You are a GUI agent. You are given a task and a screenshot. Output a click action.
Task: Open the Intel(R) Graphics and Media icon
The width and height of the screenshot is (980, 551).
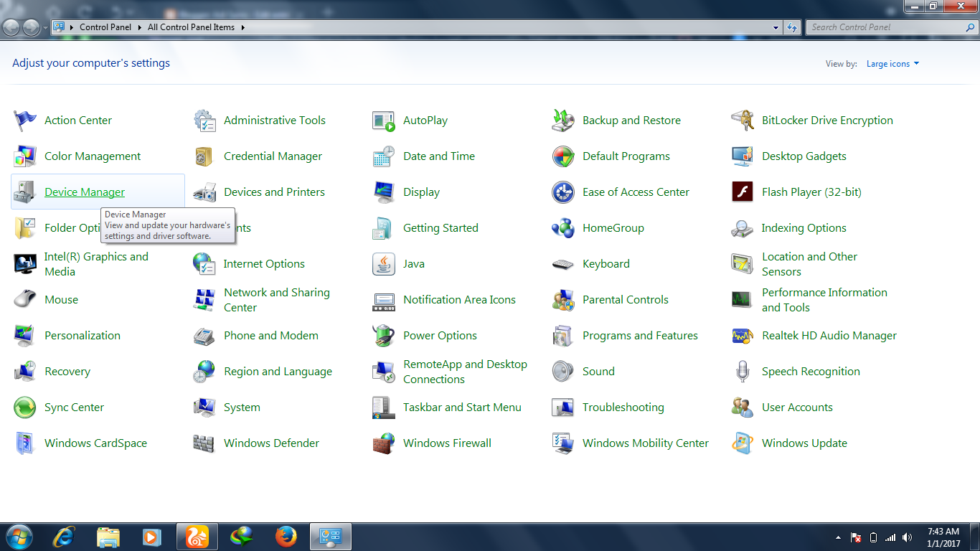coord(25,264)
